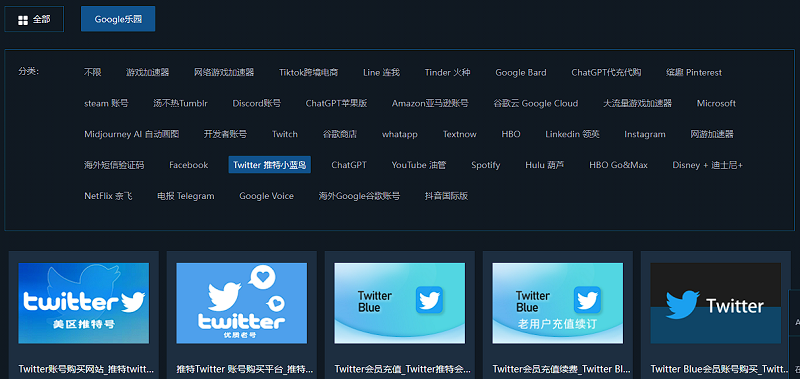Choose the Tiktok跨境电商 category
This screenshot has width=800, height=379.
[x=309, y=72]
